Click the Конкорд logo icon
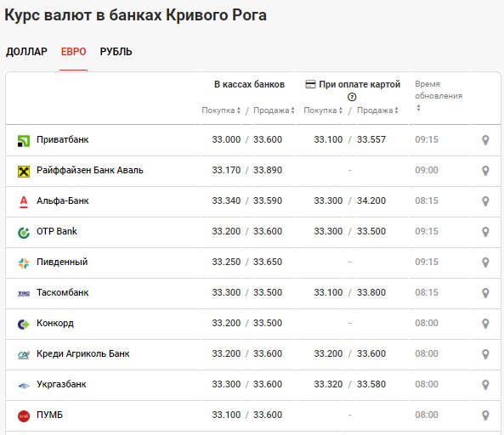This screenshot has width=504, height=435. click(x=24, y=325)
